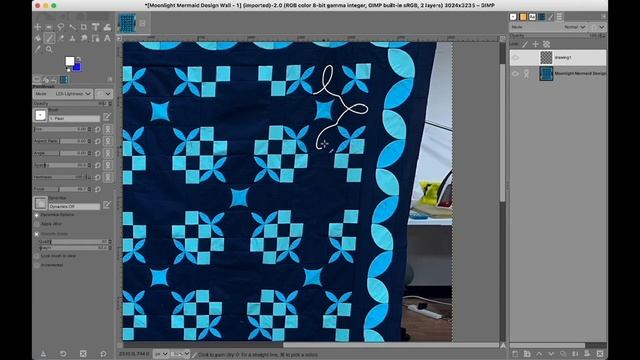640x360 pixels.
Task: Restore tool preset at panel bottom
Action: (x=63, y=353)
